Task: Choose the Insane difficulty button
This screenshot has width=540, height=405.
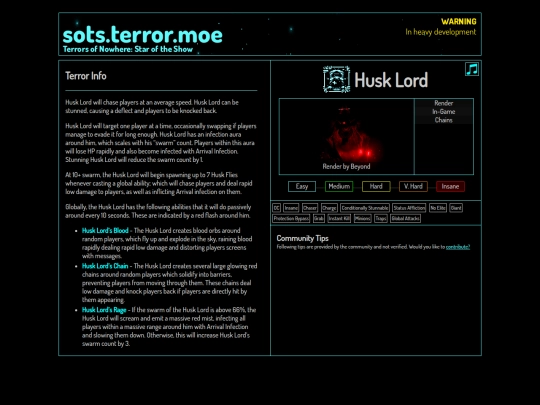Action: point(450,186)
